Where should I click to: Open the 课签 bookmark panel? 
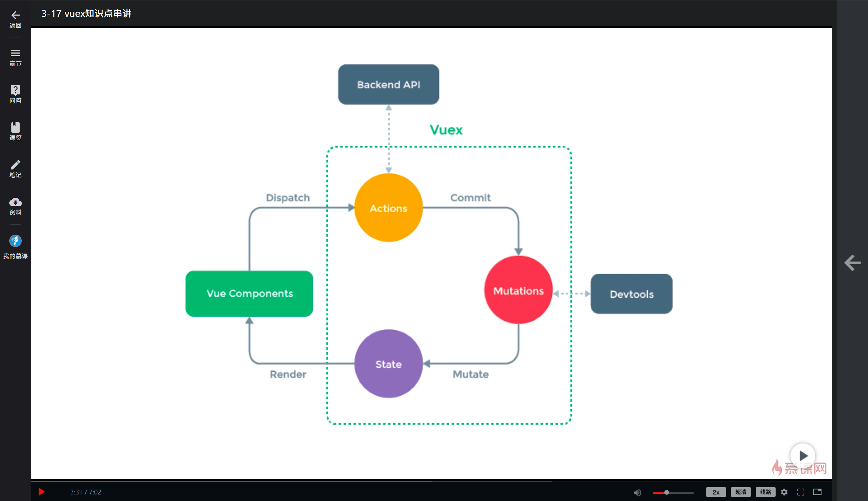15,128
